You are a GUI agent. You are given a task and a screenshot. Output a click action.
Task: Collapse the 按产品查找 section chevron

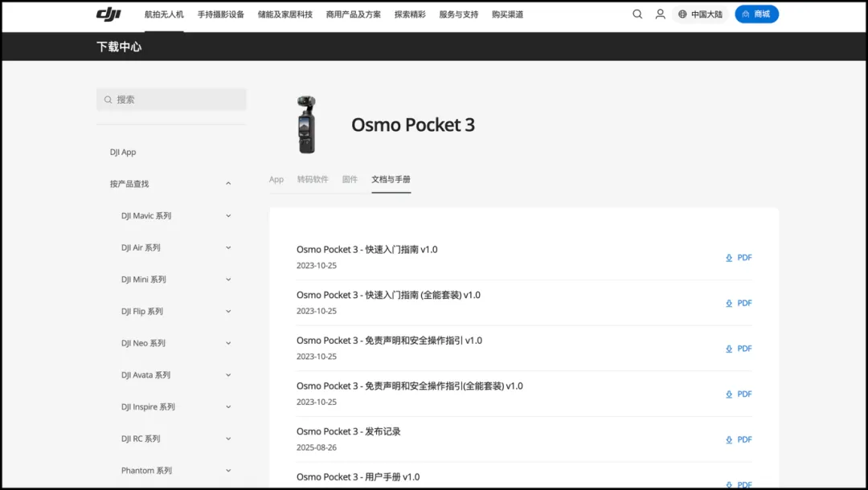228,184
